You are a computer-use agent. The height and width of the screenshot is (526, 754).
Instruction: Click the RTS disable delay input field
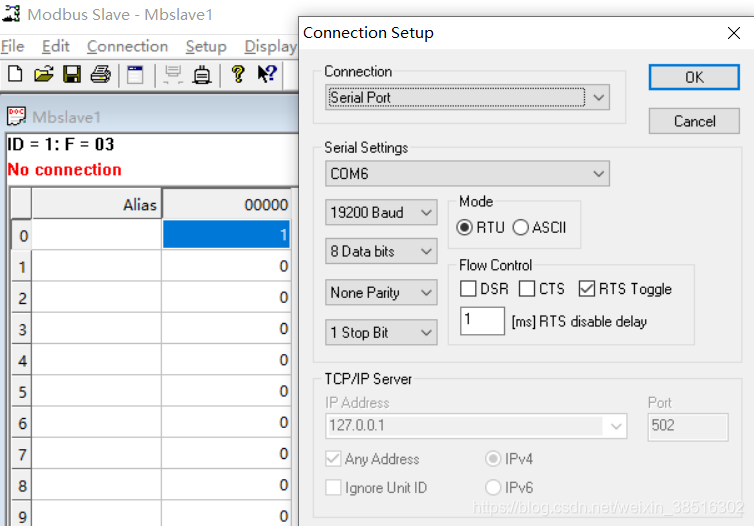pos(482,321)
